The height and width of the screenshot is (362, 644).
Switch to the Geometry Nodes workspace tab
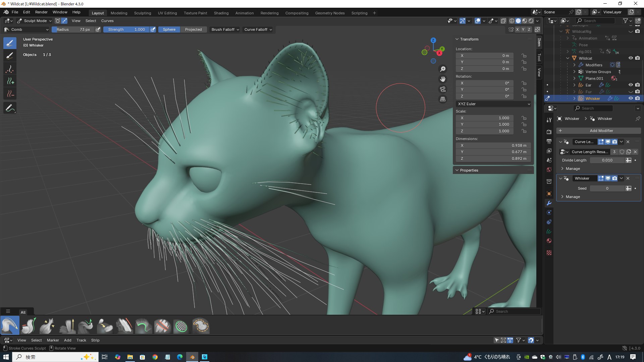(x=330, y=13)
